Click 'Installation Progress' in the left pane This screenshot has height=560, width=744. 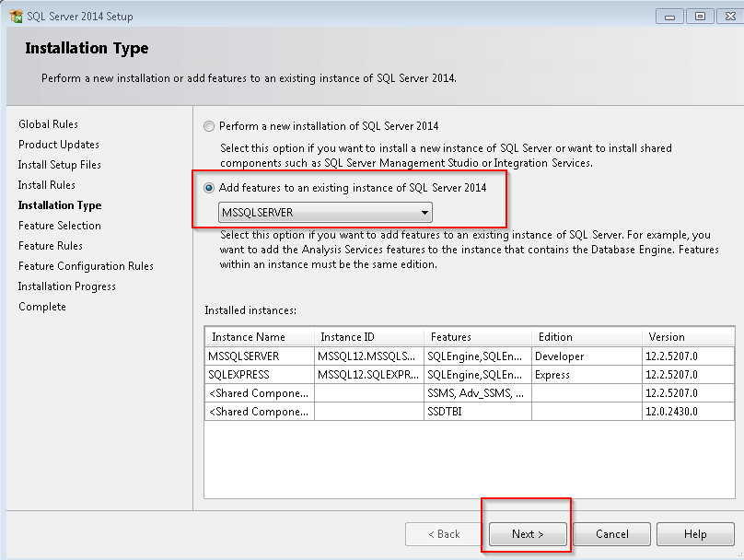(x=66, y=286)
